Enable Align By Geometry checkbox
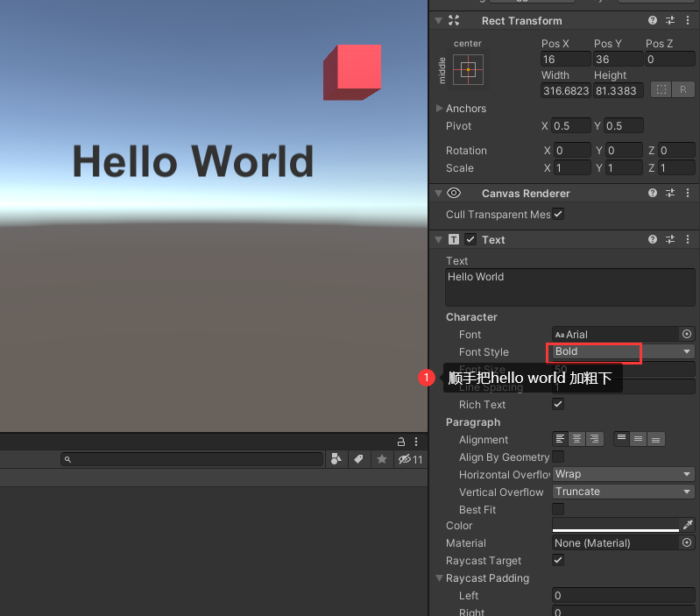 pos(558,457)
